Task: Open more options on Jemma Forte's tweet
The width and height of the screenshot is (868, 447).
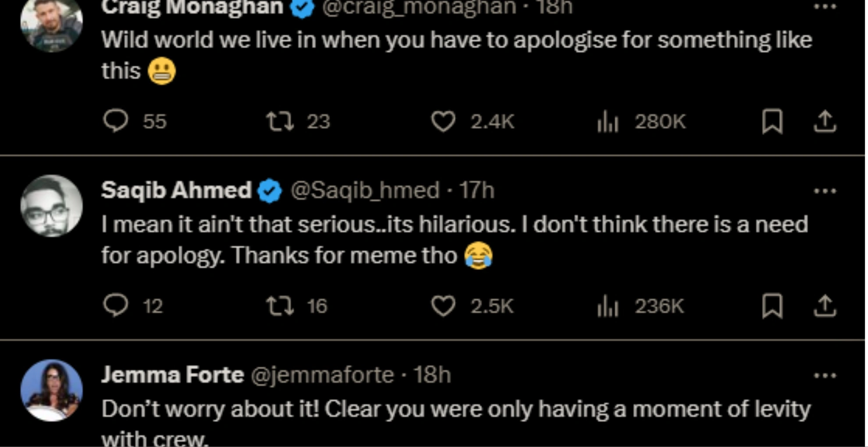Action: coord(825,376)
